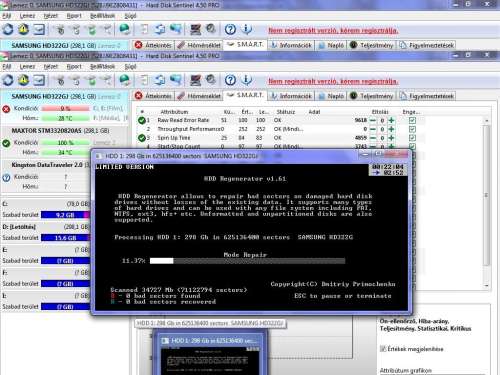Toggle the enable checkbox for Throughput Performance
The height and width of the screenshot is (375, 500).
tap(412, 129)
